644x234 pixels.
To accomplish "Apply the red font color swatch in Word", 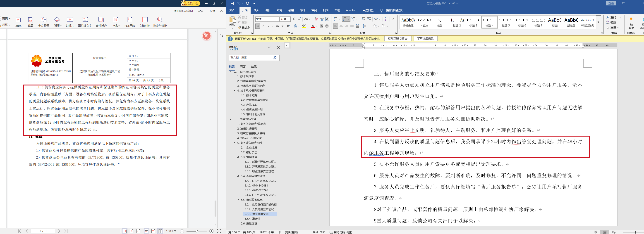I will (x=313, y=26).
